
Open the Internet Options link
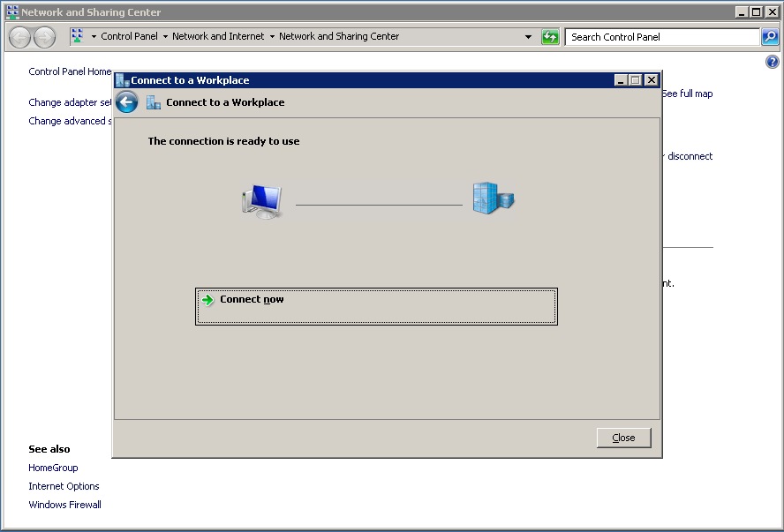click(64, 486)
